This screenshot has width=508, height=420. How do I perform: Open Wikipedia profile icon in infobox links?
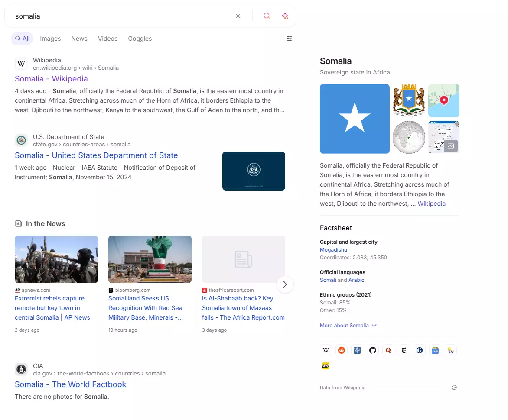click(x=326, y=350)
